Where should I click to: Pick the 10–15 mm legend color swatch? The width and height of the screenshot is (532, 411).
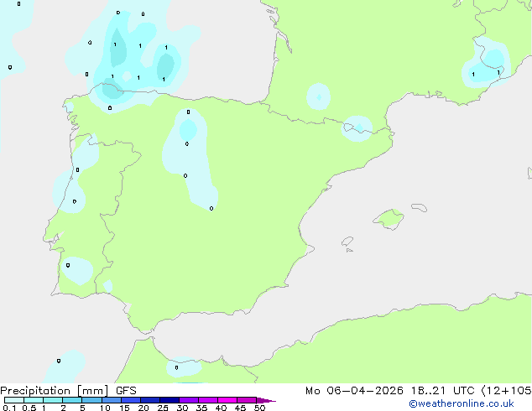(x=111, y=400)
